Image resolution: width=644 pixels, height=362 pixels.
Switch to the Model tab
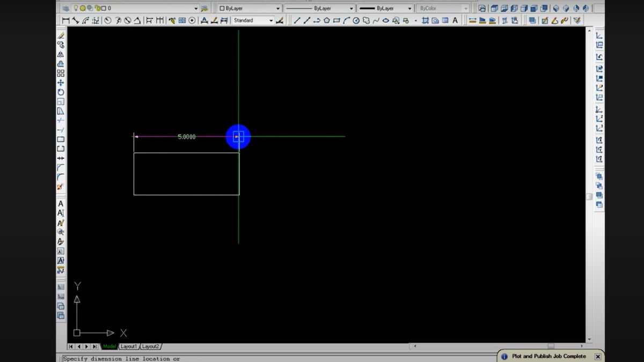[109, 346]
